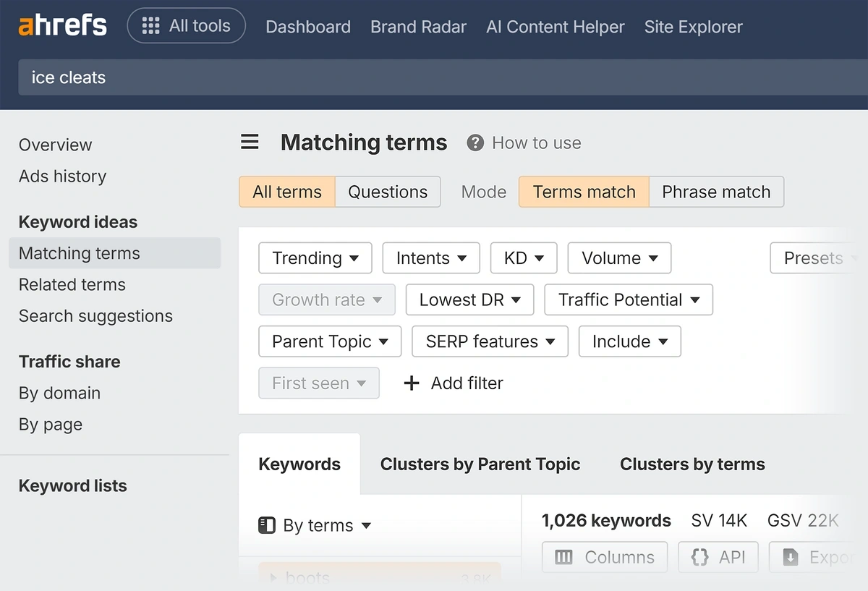The width and height of the screenshot is (868, 591).
Task: Open Traffic share By page
Action: (x=51, y=425)
